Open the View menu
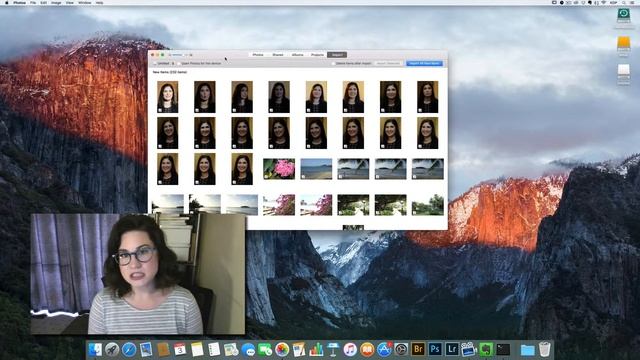Viewport: 640px width, 360px height. tap(70, 2)
